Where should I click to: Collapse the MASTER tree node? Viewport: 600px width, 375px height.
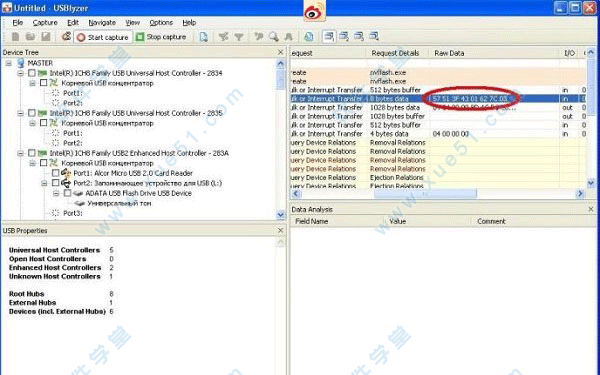[8, 63]
